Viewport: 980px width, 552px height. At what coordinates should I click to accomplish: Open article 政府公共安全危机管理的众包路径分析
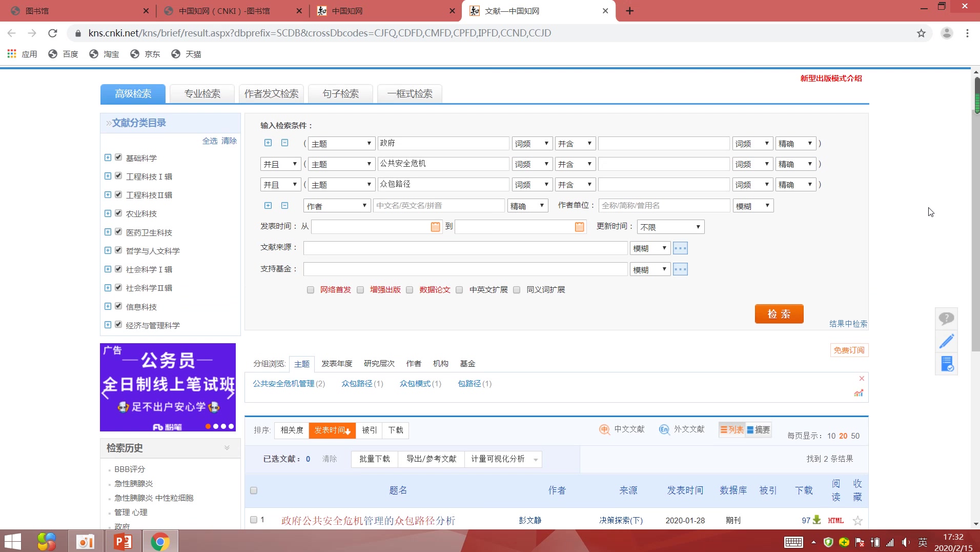point(368,520)
